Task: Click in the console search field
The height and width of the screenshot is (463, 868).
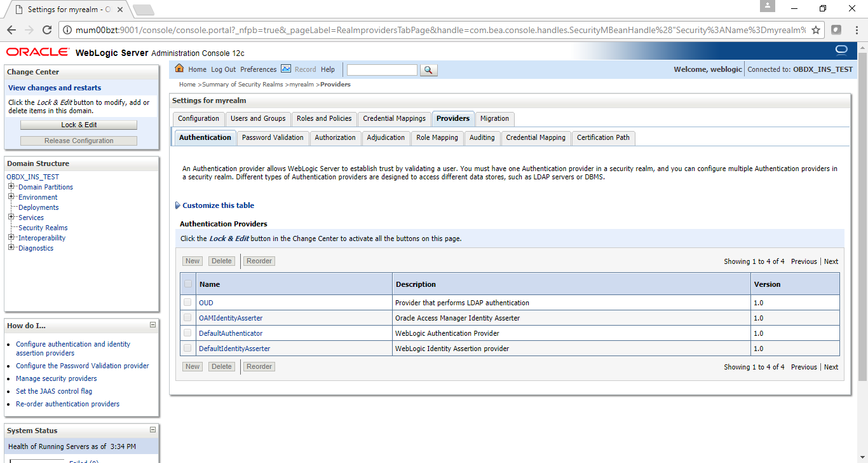Action: (382, 70)
